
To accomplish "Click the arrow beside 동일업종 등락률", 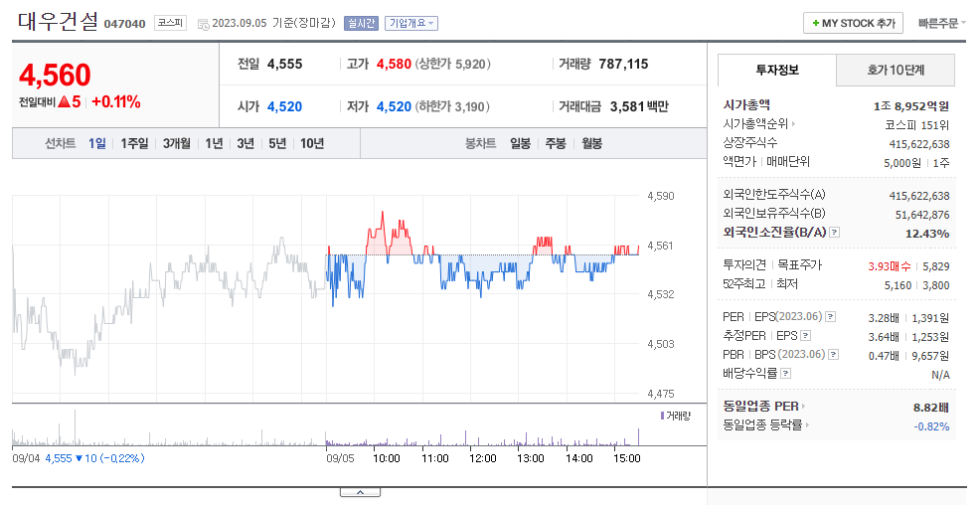I will [x=807, y=425].
